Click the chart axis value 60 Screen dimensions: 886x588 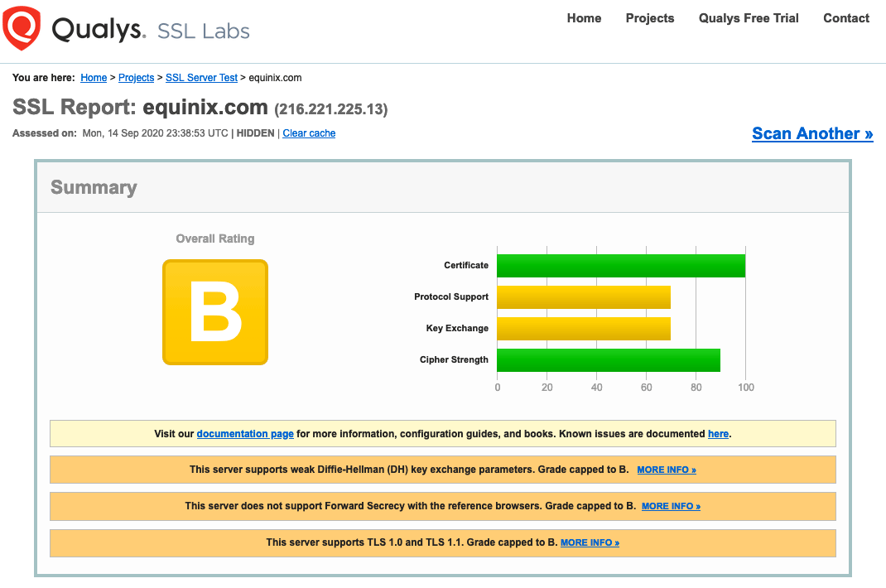pyautogui.click(x=647, y=388)
